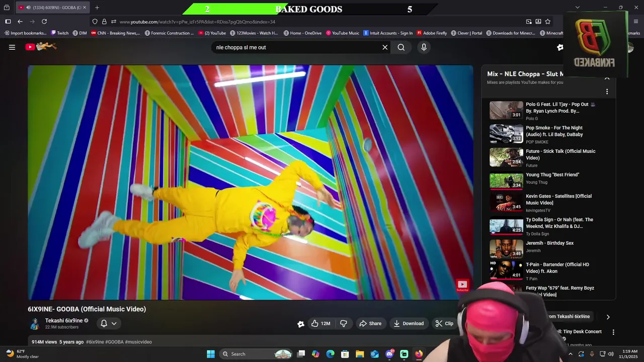The height and width of the screenshot is (362, 644).
Task: Click the GOOBA video player
Action: pyautogui.click(x=251, y=183)
